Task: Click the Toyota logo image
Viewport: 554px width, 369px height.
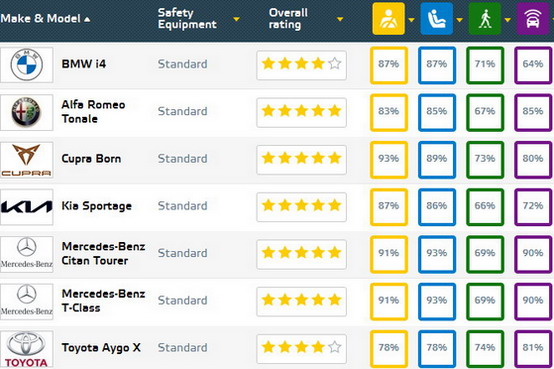Action: tap(26, 349)
